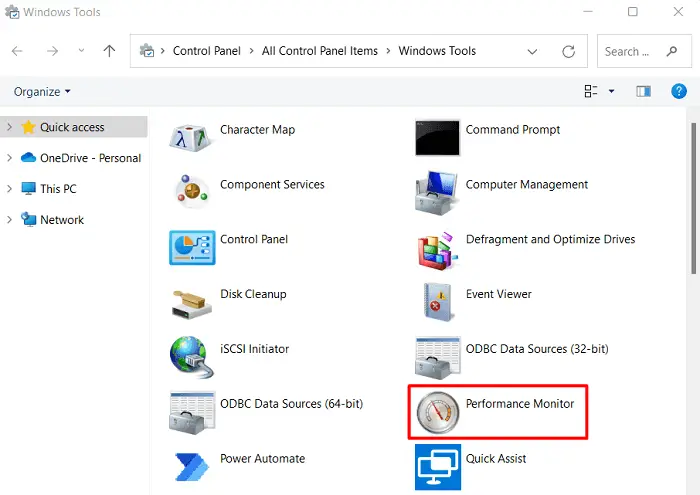
Task: Select the Disk Cleanup icon
Action: pos(192,302)
